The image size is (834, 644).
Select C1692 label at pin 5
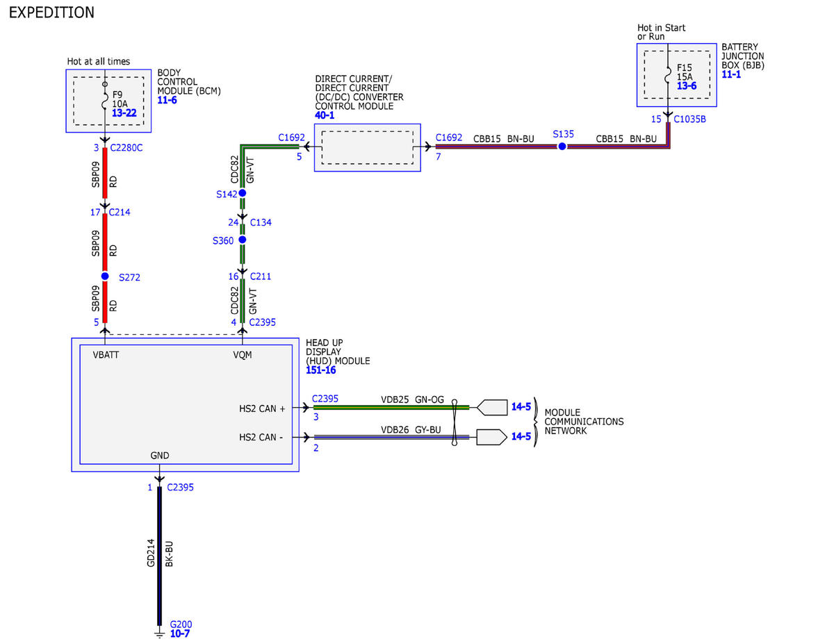[x=291, y=138]
